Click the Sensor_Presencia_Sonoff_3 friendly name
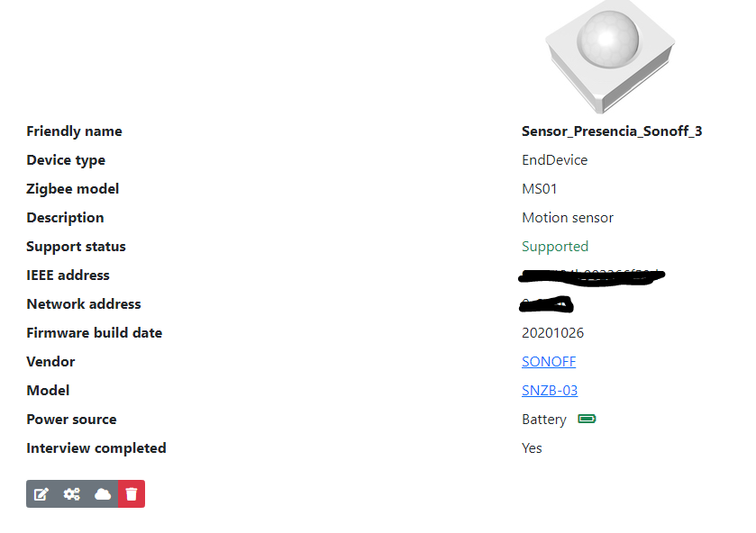 tap(611, 131)
